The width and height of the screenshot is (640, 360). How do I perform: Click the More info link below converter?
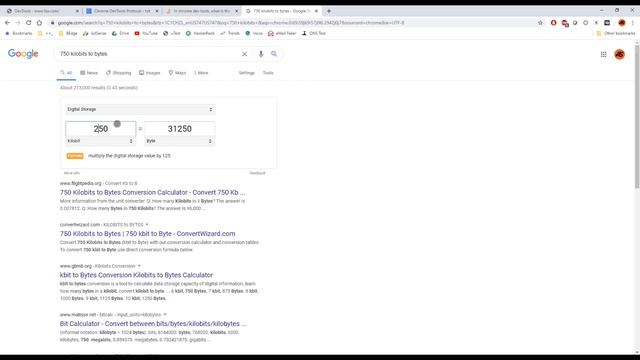click(x=72, y=173)
